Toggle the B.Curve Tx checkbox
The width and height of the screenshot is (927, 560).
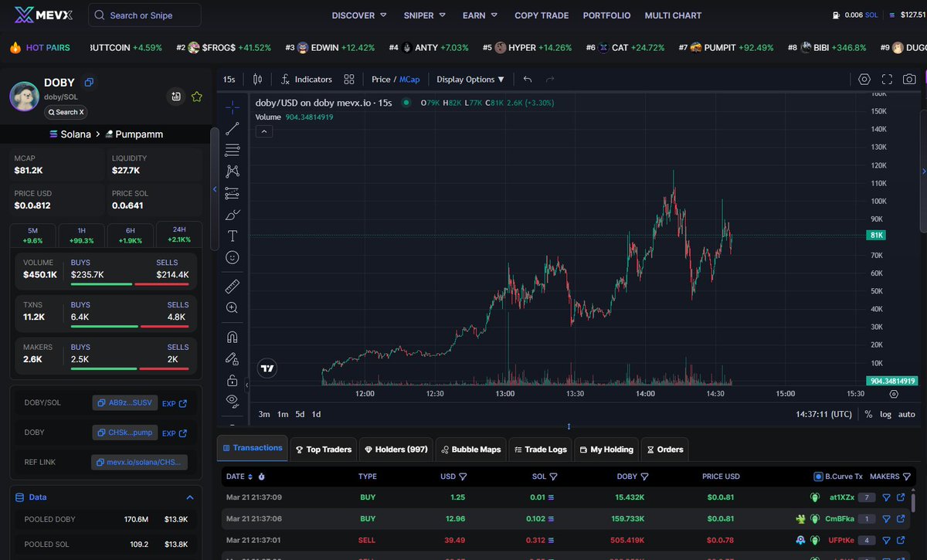click(818, 477)
